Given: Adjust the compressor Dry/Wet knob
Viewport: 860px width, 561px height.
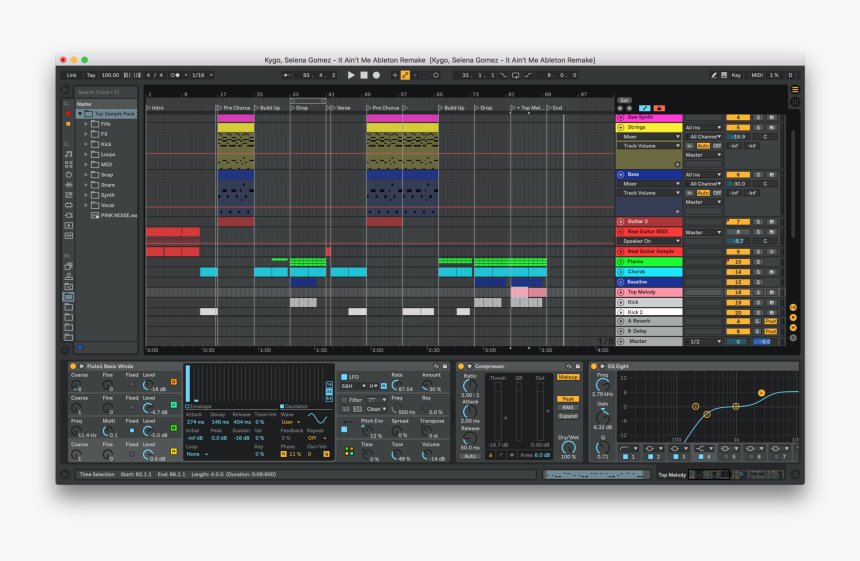Looking at the screenshot, I should click(568, 445).
